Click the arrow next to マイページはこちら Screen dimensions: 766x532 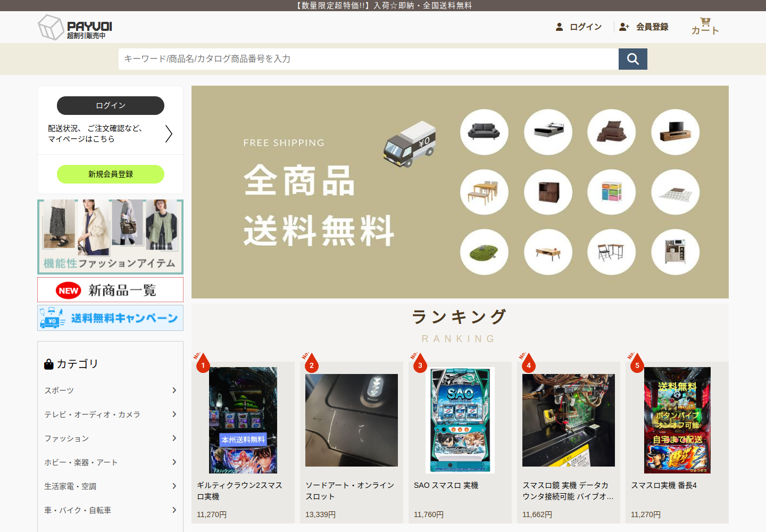click(169, 134)
